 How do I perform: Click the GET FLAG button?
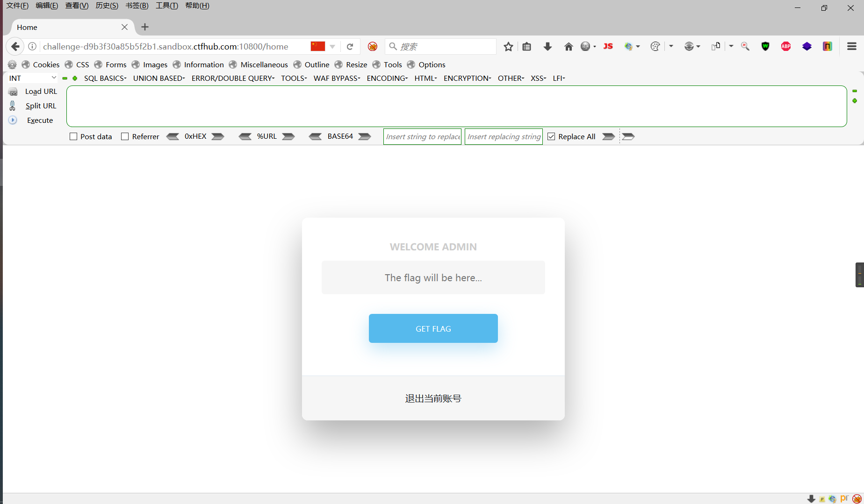[x=433, y=328]
